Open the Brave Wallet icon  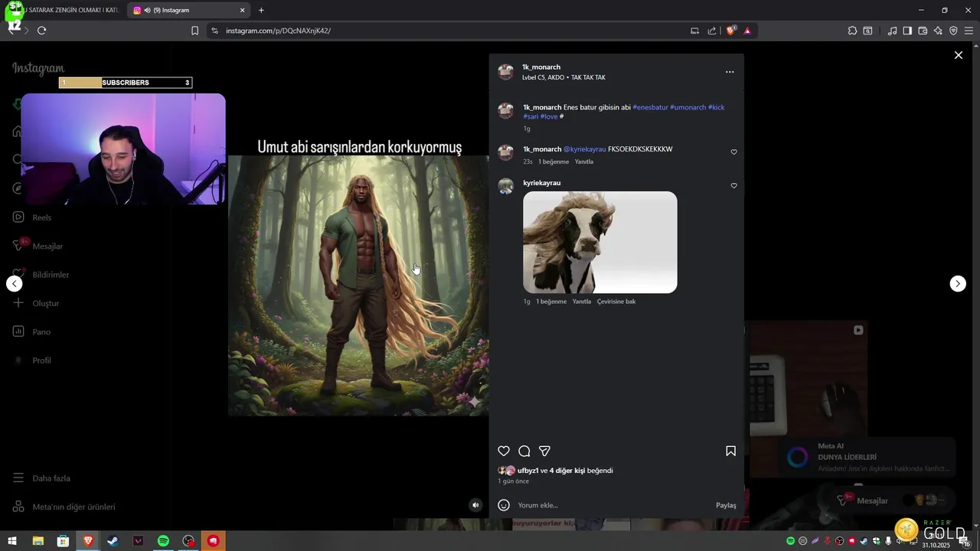[x=923, y=31]
